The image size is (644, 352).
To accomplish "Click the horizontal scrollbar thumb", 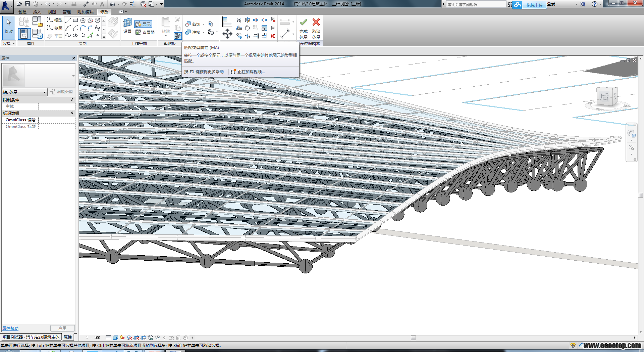I will (413, 338).
